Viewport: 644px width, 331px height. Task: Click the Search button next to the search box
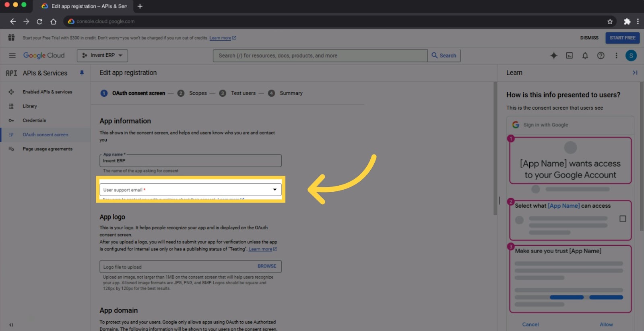[x=444, y=56]
